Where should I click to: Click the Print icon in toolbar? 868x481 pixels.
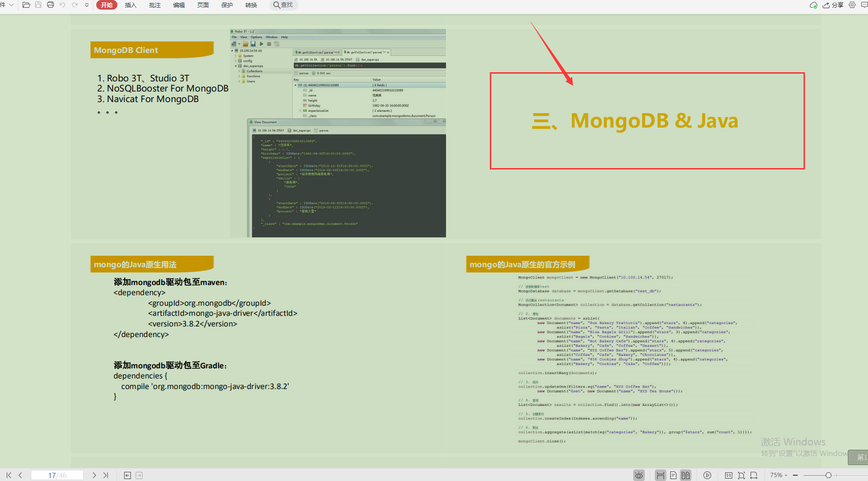50,5
